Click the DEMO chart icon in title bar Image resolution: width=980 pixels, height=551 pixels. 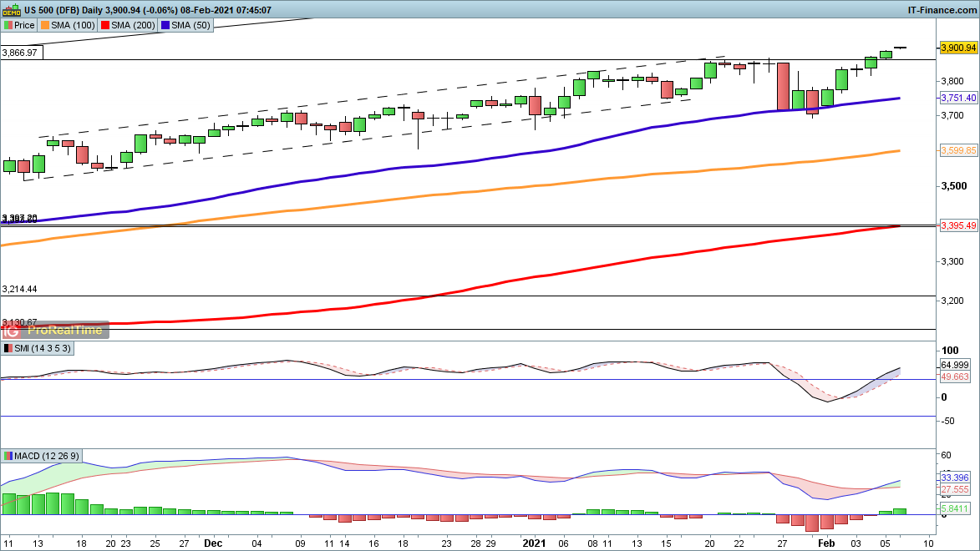click(x=11, y=9)
